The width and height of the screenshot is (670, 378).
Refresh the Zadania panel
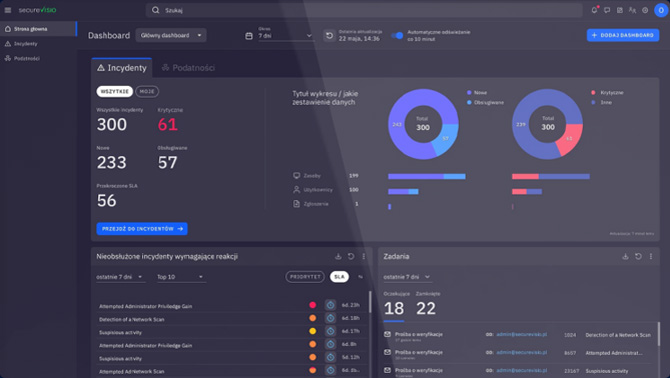(638, 256)
